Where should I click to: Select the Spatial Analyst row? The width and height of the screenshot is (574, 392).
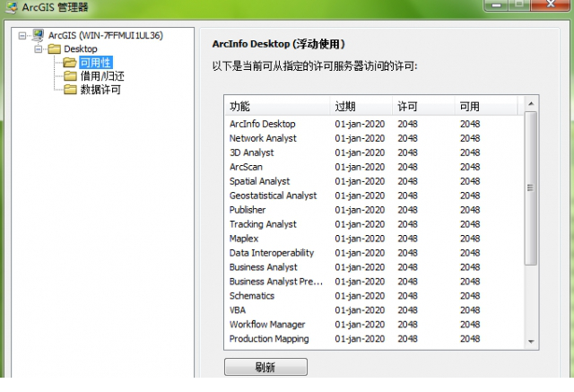(374, 181)
